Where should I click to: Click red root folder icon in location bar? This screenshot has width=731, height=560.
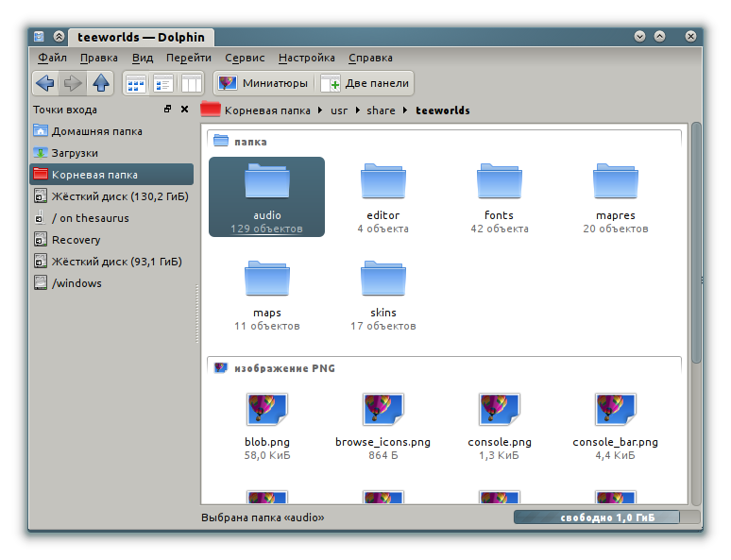click(211, 110)
